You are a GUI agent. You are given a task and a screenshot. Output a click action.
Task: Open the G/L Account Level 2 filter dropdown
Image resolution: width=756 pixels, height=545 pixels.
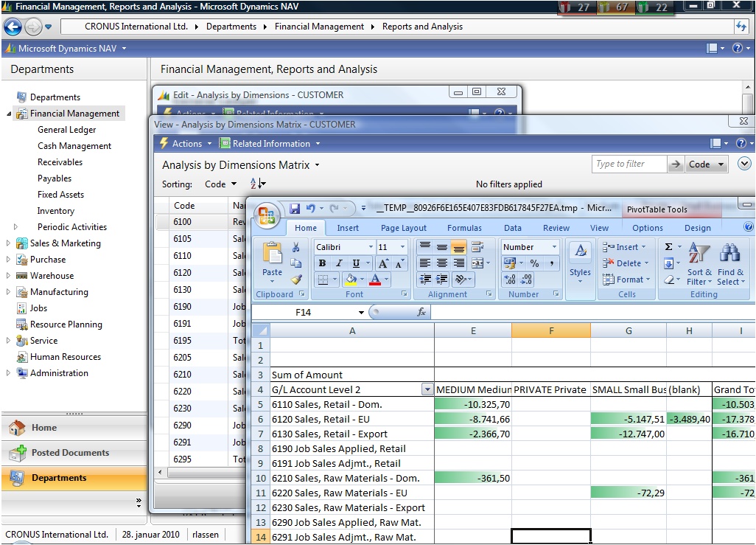[427, 389]
